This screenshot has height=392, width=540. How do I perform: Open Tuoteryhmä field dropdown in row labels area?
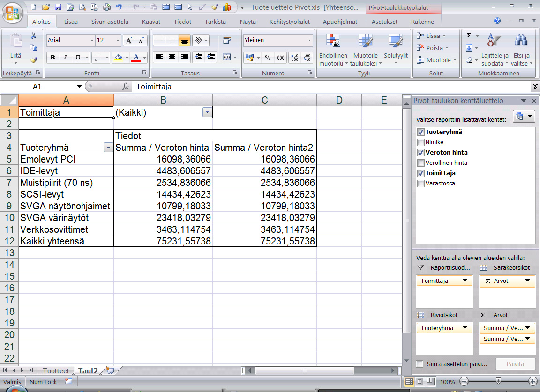tap(465, 328)
